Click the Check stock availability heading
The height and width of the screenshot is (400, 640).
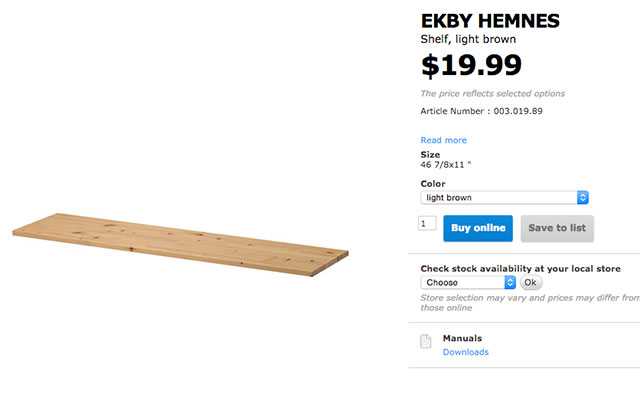pos(520,269)
